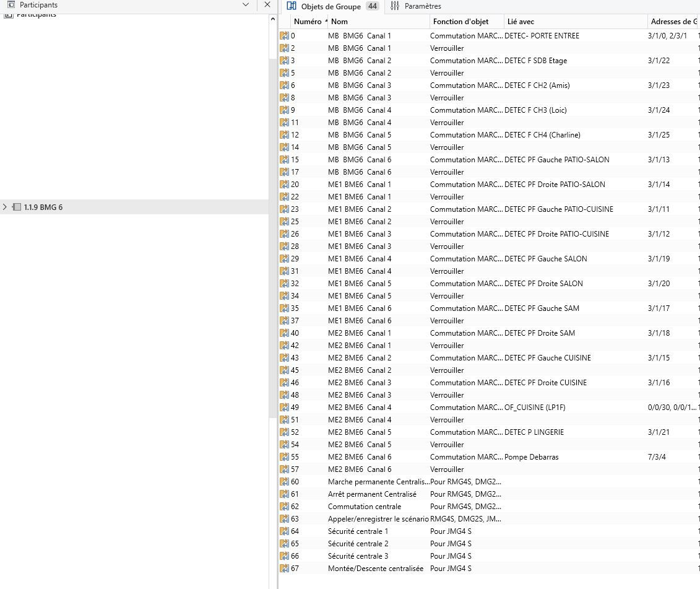Click the group object icon for object 63

284,519
